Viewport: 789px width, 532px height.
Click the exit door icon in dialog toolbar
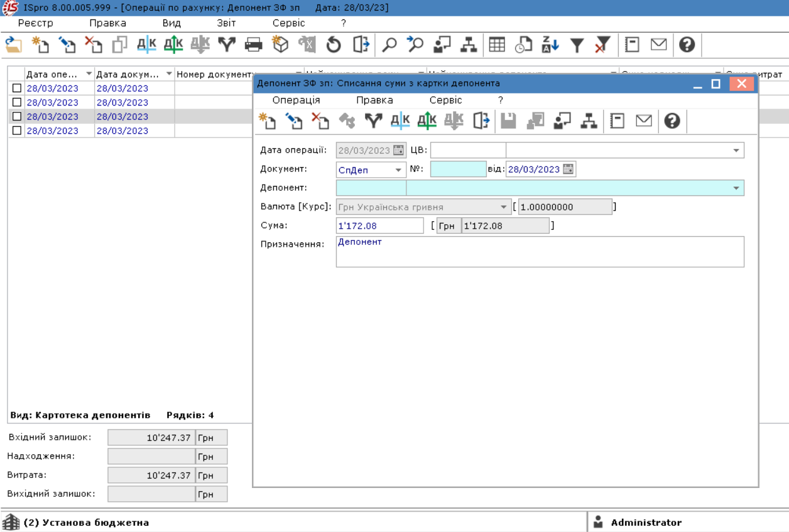[481, 121]
